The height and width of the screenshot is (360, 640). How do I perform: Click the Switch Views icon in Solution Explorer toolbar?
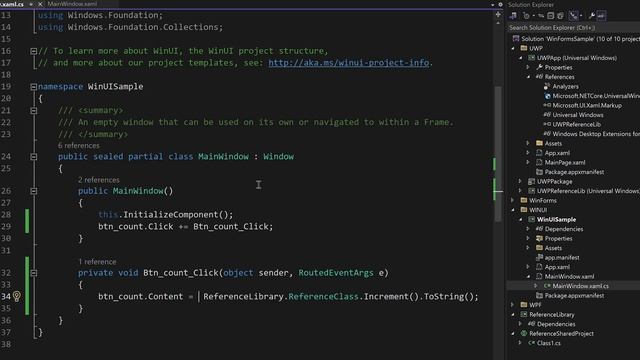coord(513,16)
